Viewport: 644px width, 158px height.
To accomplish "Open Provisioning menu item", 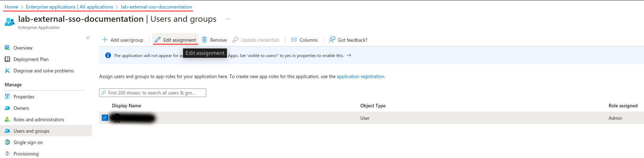I will click(26, 154).
